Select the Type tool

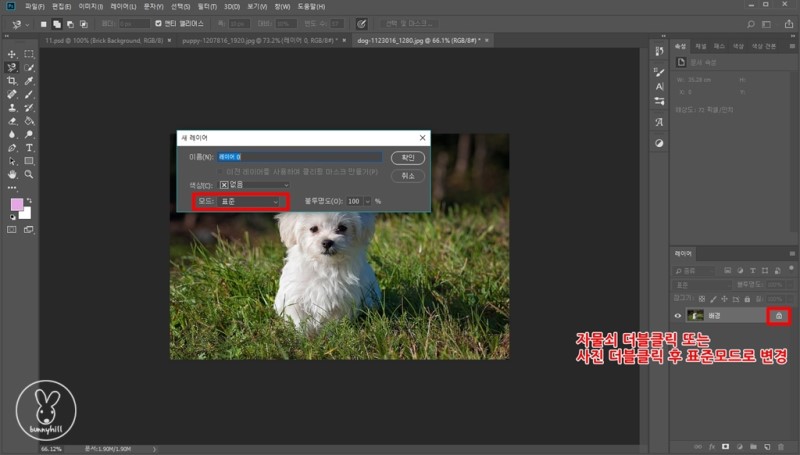(29, 147)
